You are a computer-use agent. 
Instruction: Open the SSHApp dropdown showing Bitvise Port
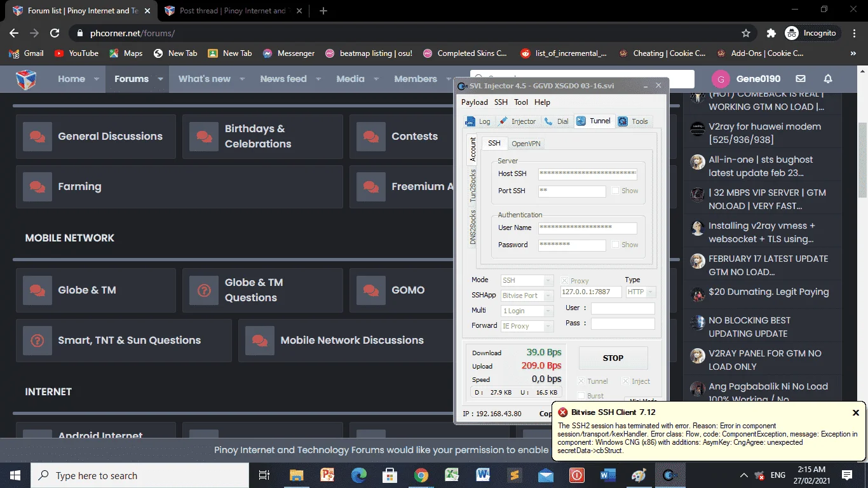527,295
